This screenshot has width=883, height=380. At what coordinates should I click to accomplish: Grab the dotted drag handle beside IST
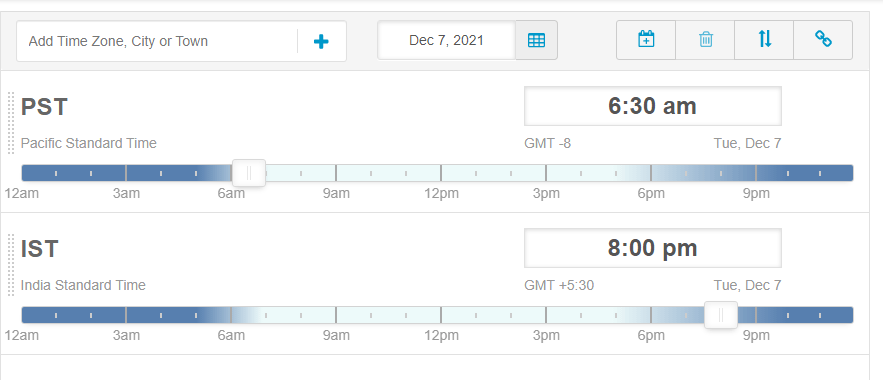(11, 265)
